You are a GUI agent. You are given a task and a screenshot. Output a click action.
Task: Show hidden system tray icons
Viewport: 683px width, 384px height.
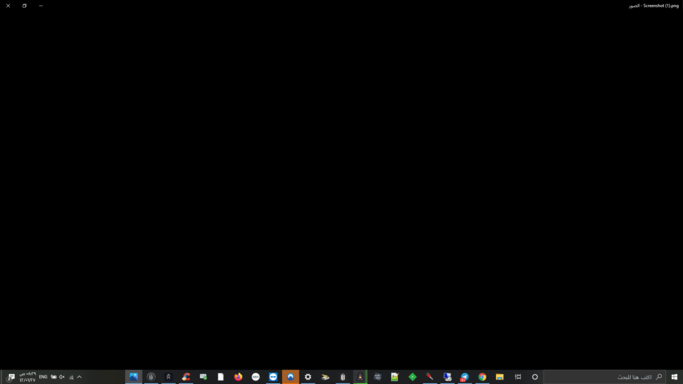pyautogui.click(x=79, y=377)
